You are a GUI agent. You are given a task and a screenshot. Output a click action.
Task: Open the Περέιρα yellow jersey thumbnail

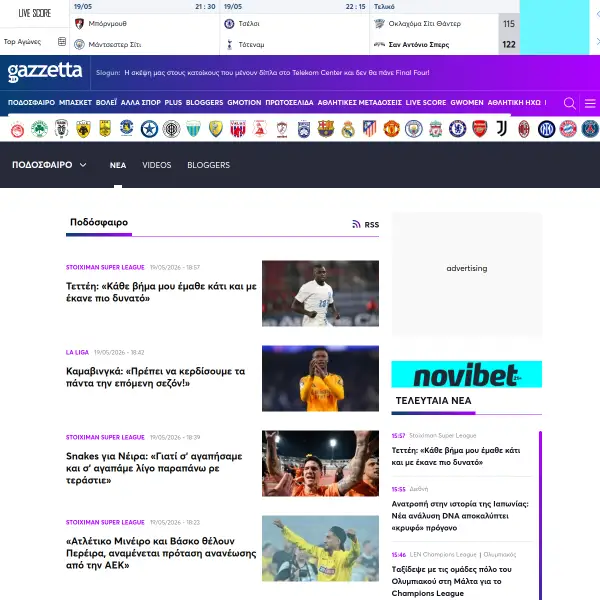320,548
